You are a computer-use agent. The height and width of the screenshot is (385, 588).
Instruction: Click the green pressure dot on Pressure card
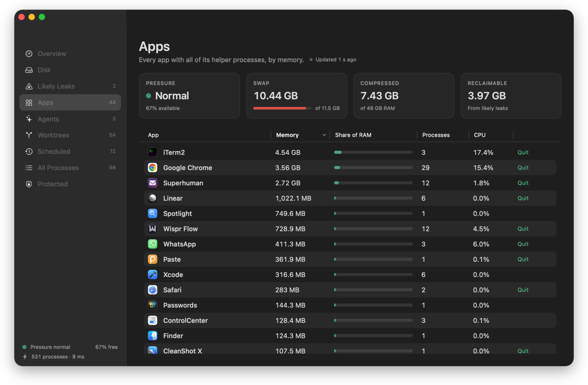coord(148,96)
